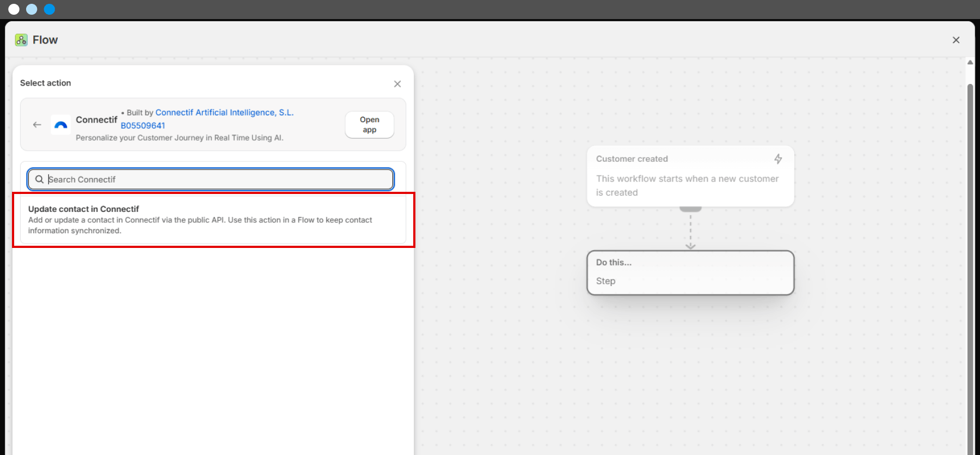The height and width of the screenshot is (455, 980).
Task: Focus the Search Connectif input field
Action: click(211, 179)
